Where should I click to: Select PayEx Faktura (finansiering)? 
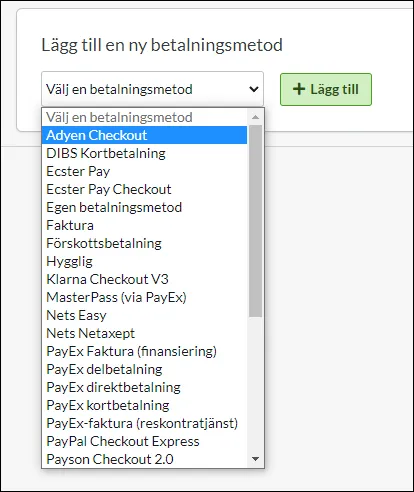pos(144,351)
